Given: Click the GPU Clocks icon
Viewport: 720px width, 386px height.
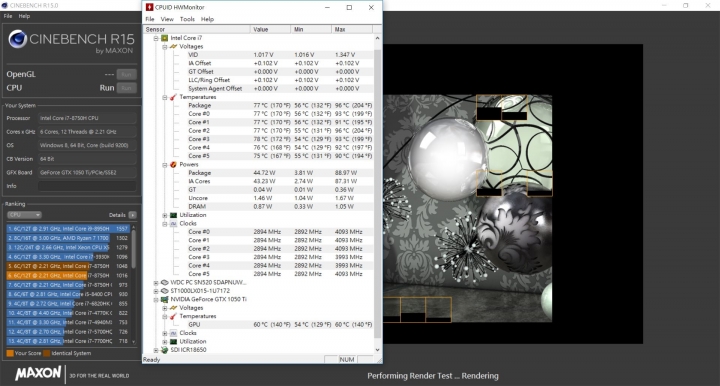Looking at the screenshot, I should (173, 333).
